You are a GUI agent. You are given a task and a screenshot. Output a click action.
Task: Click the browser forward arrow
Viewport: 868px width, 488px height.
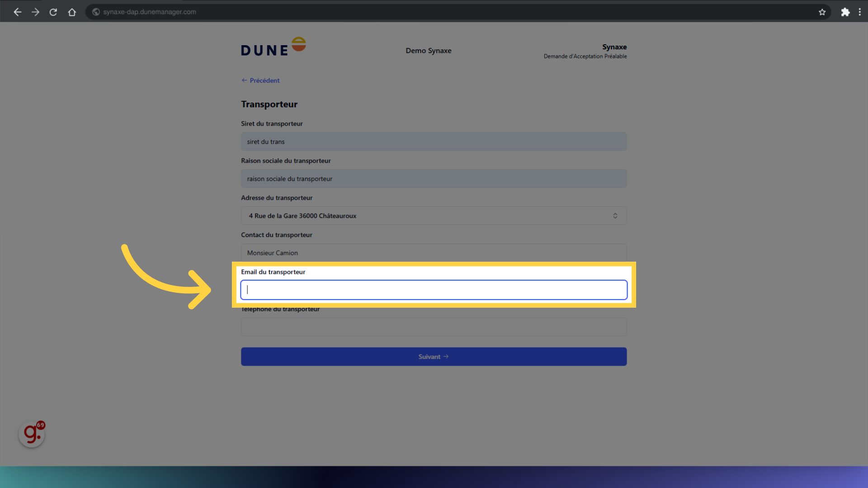(35, 12)
